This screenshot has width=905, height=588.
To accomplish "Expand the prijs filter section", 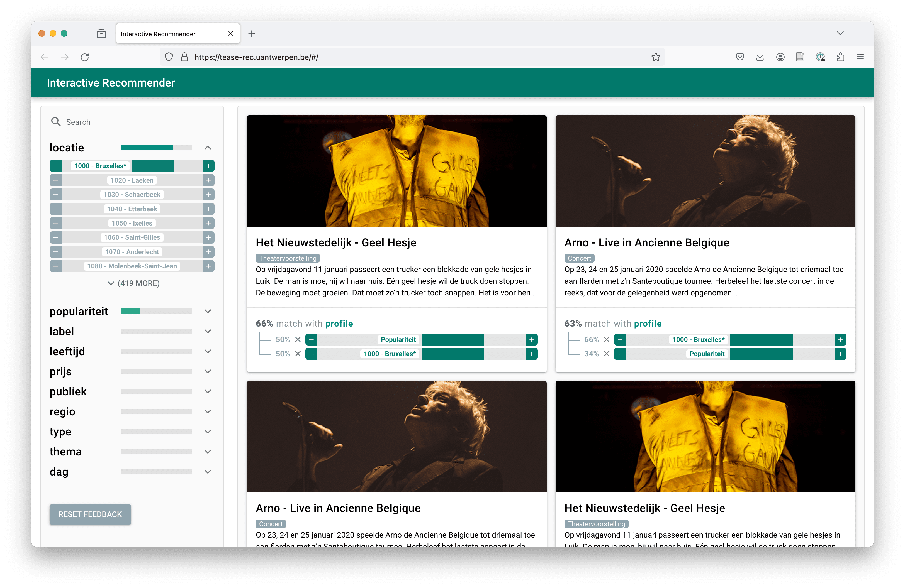I will 208,371.
